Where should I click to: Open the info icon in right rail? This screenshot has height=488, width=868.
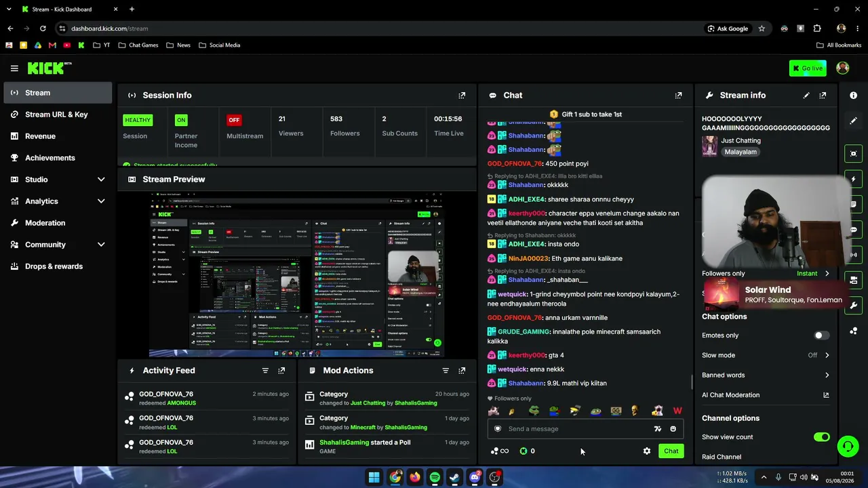click(x=853, y=96)
